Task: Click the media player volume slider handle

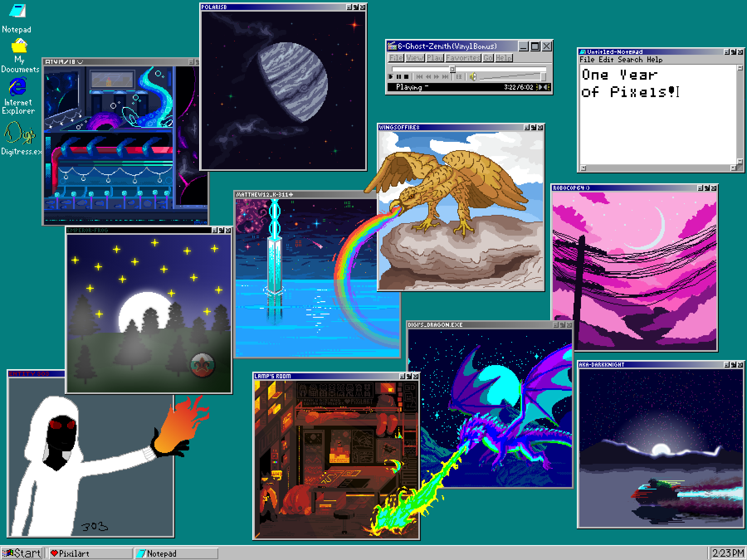Action: coord(543,77)
